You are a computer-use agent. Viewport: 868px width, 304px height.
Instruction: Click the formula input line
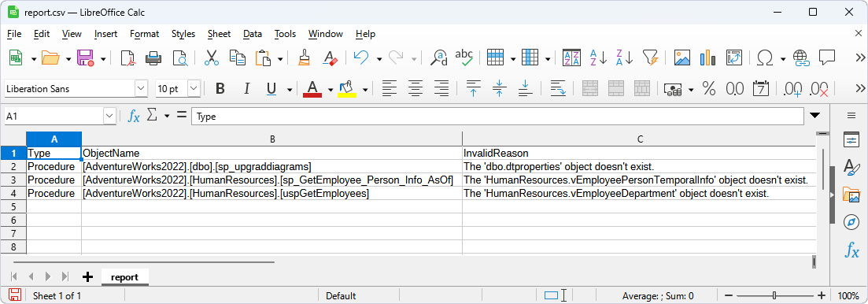point(497,117)
